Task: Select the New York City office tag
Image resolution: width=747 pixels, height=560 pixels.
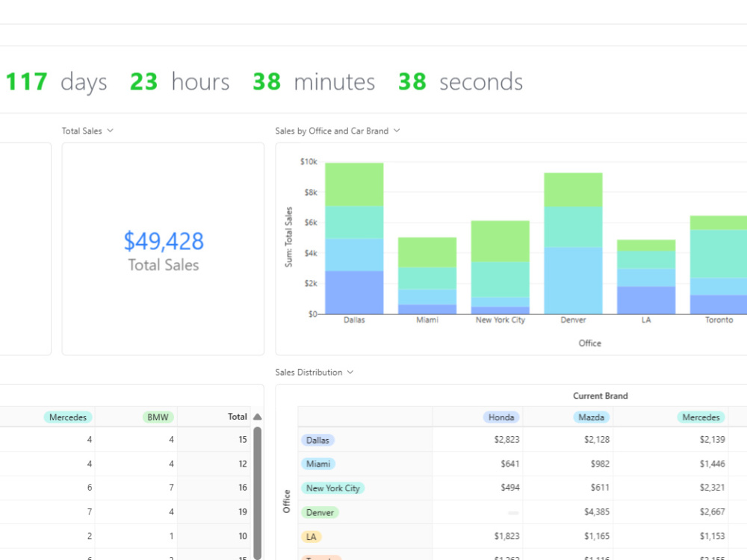Action: 333,488
